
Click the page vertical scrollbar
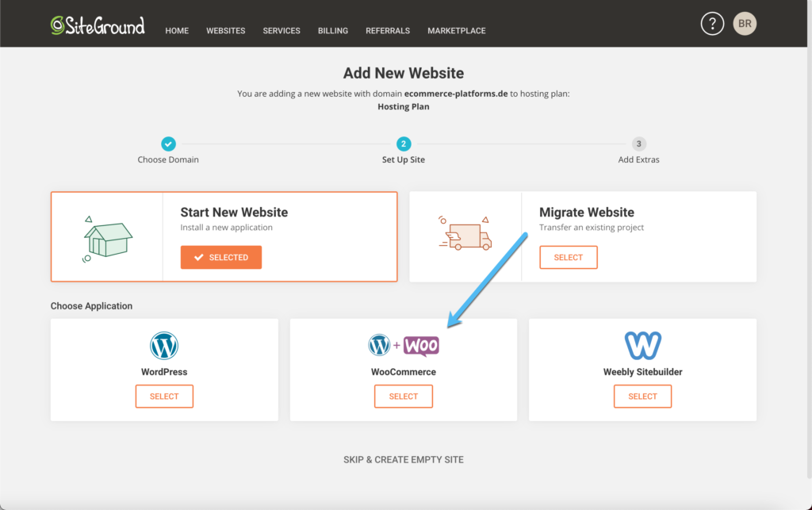pyautogui.click(x=810, y=238)
